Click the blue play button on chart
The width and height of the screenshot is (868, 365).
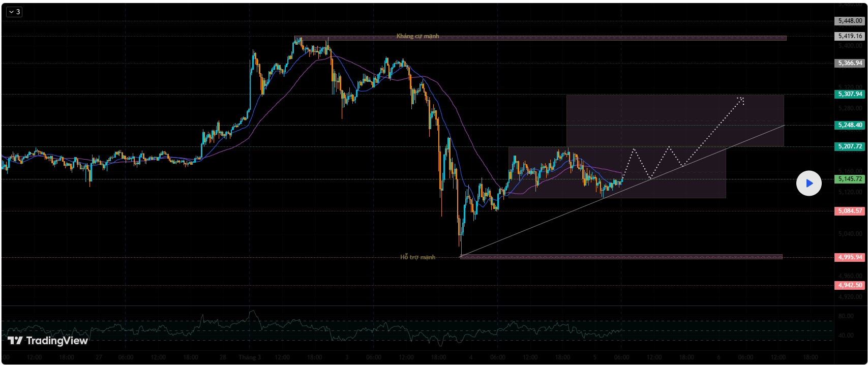[x=809, y=184]
